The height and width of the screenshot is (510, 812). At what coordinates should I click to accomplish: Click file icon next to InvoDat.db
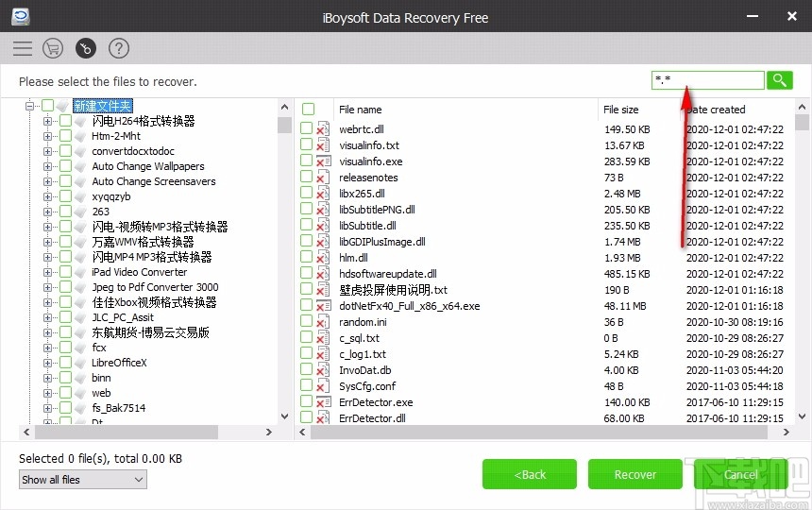pyautogui.click(x=323, y=369)
